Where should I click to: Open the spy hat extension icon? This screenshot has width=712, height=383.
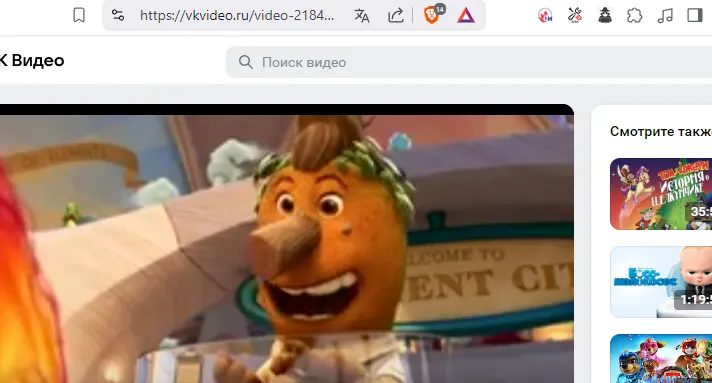[605, 15]
